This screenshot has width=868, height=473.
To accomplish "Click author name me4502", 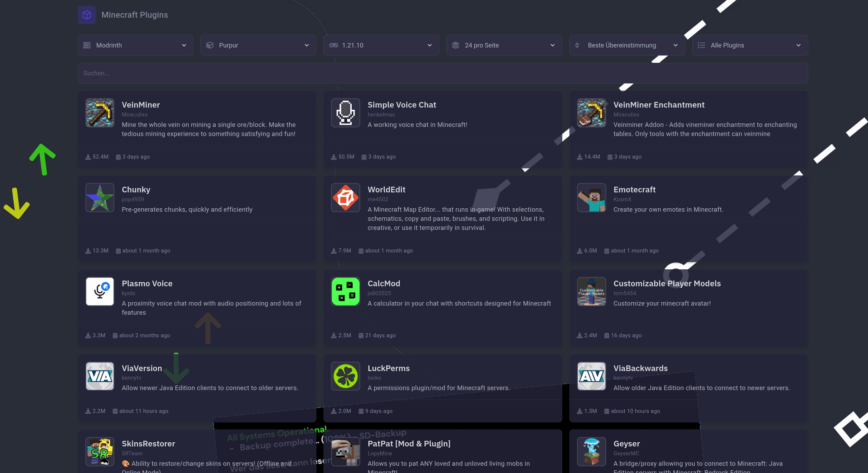I will 377,200.
